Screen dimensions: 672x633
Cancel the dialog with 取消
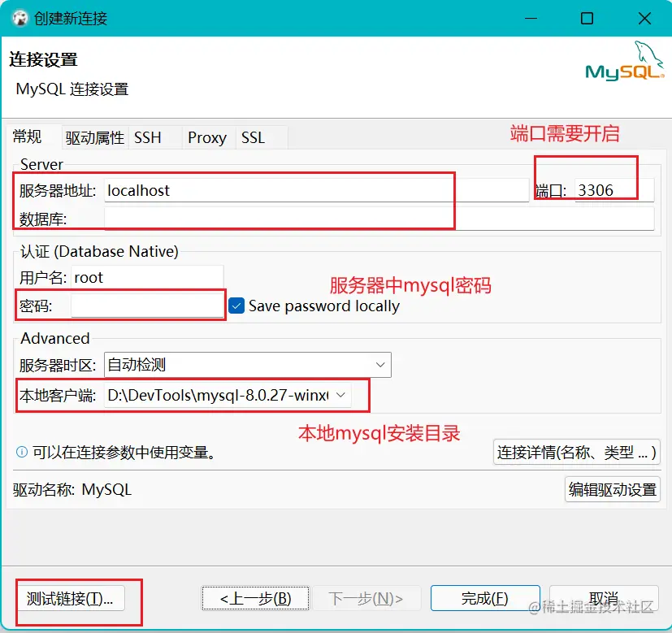click(604, 598)
